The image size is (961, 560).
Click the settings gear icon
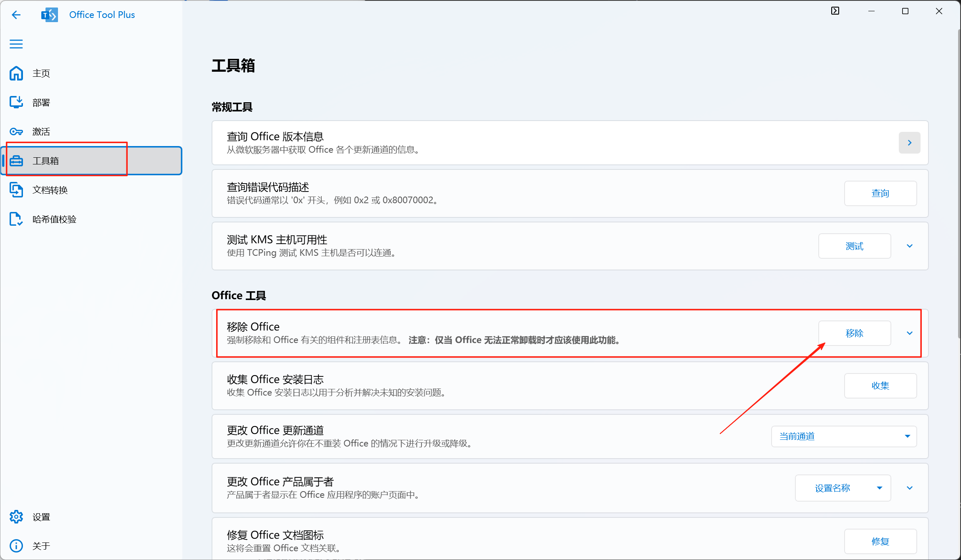[x=16, y=517]
